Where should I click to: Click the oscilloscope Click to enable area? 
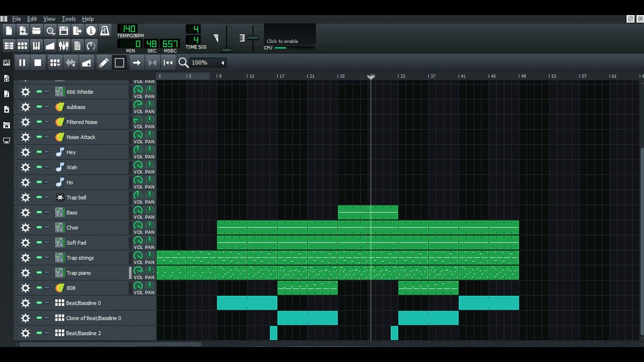[290, 34]
